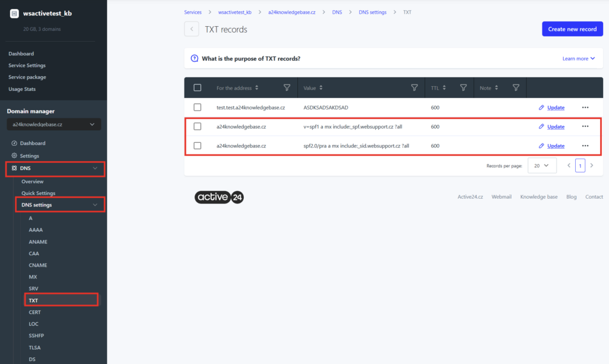Viewport: 609px width, 364px height.
Task: Open the MX records page
Action: click(33, 277)
